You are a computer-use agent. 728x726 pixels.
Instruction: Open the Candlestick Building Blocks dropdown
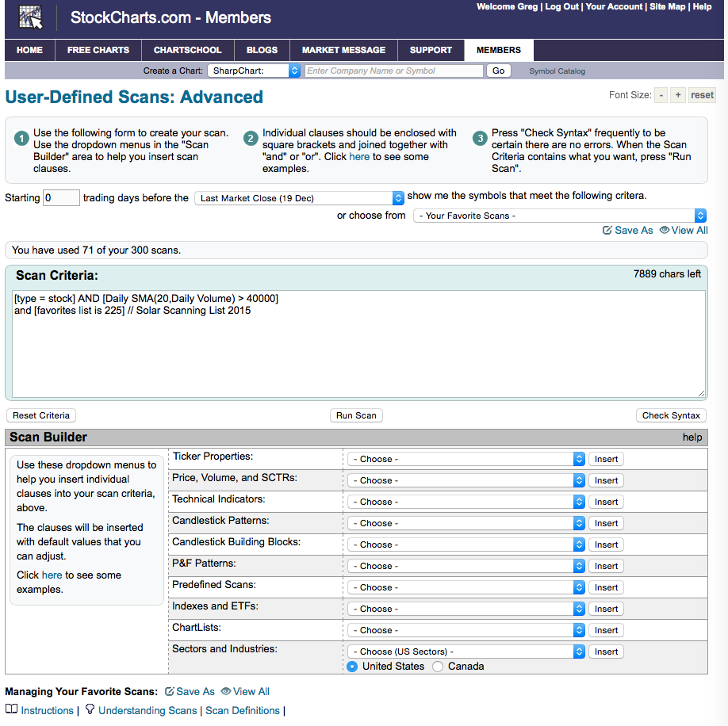tap(466, 544)
